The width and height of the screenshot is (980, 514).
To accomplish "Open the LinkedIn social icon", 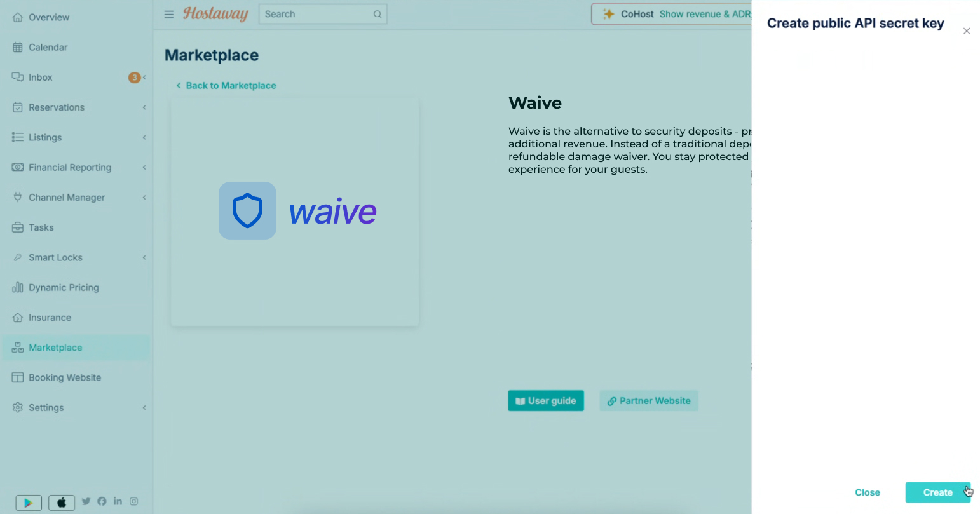I will click(x=118, y=501).
